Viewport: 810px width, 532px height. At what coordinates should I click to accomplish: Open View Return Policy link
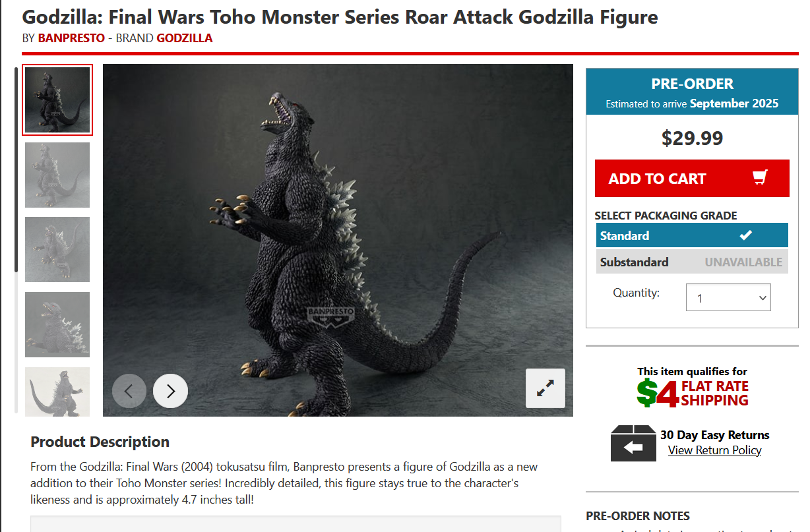pos(714,450)
